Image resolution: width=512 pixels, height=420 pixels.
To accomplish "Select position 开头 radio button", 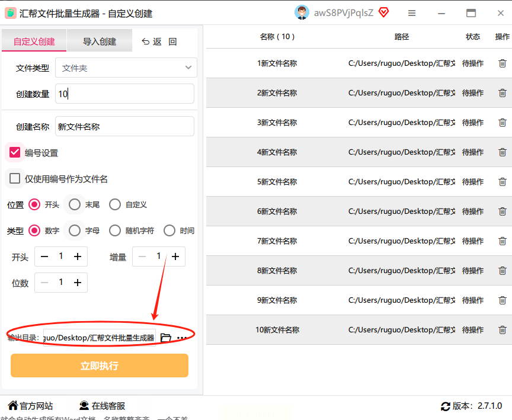I will pos(34,204).
